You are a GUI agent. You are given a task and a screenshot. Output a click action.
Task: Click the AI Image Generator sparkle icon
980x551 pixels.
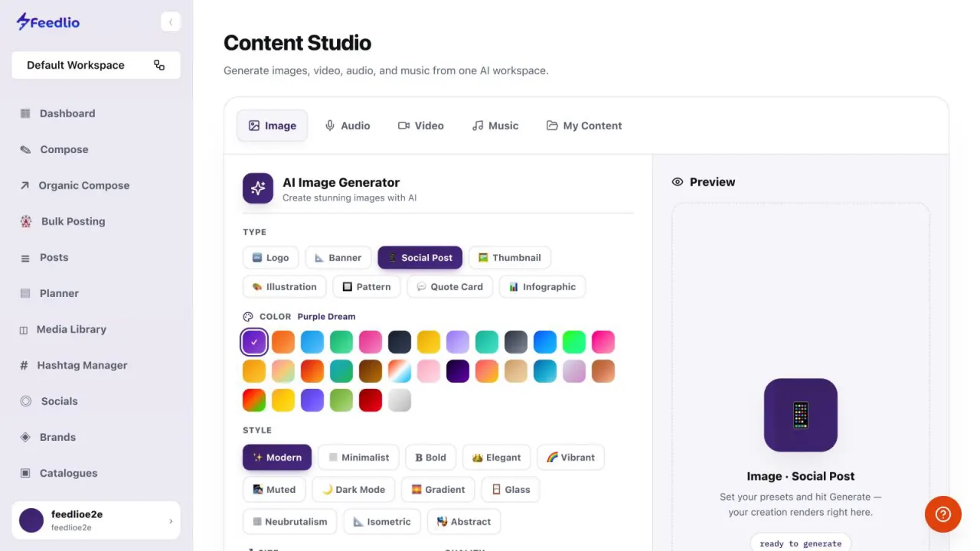click(x=258, y=188)
